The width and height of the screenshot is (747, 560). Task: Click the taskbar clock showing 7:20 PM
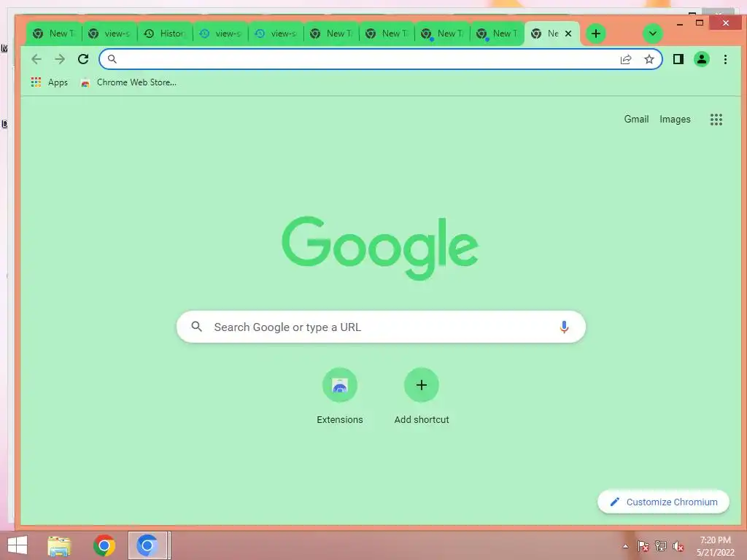coord(715,546)
